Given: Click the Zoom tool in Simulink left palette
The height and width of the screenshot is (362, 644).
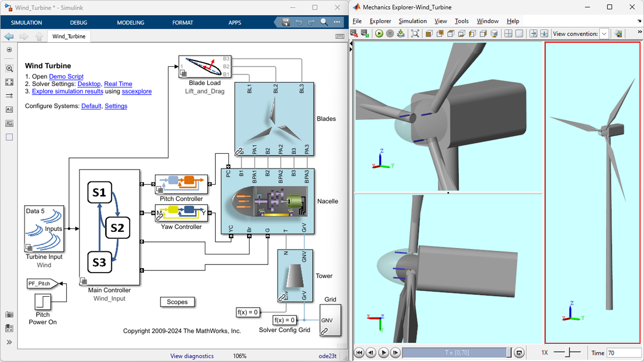Looking at the screenshot, I should pos(9,68).
